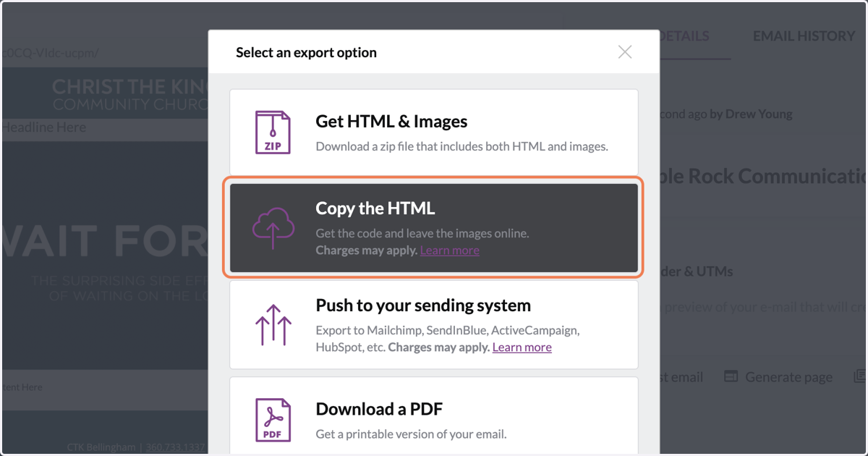Select the Download a PDF option
Image resolution: width=868 pixels, height=456 pixels.
(x=434, y=416)
